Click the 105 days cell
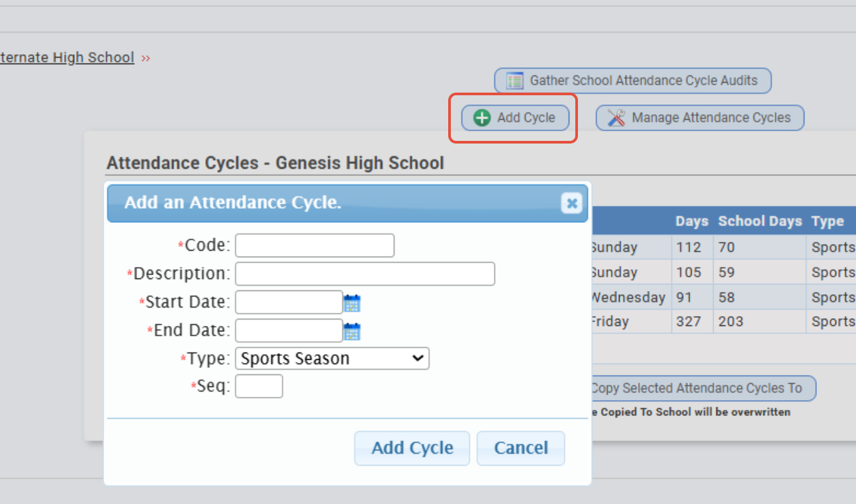Image resolution: width=856 pixels, height=504 pixels. [x=692, y=272]
